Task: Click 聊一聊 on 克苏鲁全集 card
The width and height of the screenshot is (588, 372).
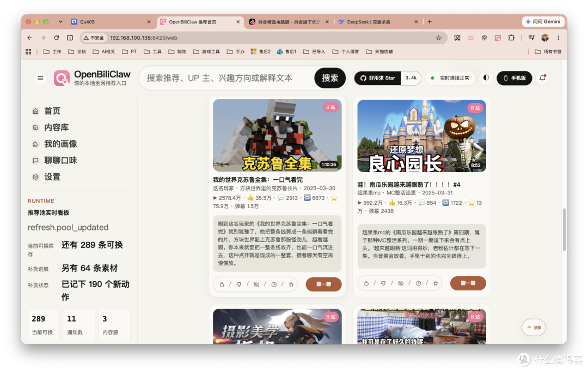Action: tap(323, 284)
